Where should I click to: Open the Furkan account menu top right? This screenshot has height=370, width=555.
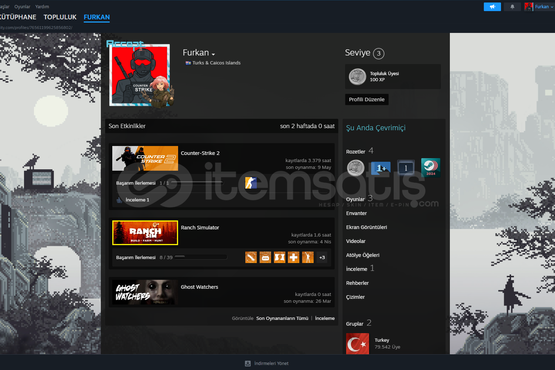pyautogui.click(x=543, y=7)
